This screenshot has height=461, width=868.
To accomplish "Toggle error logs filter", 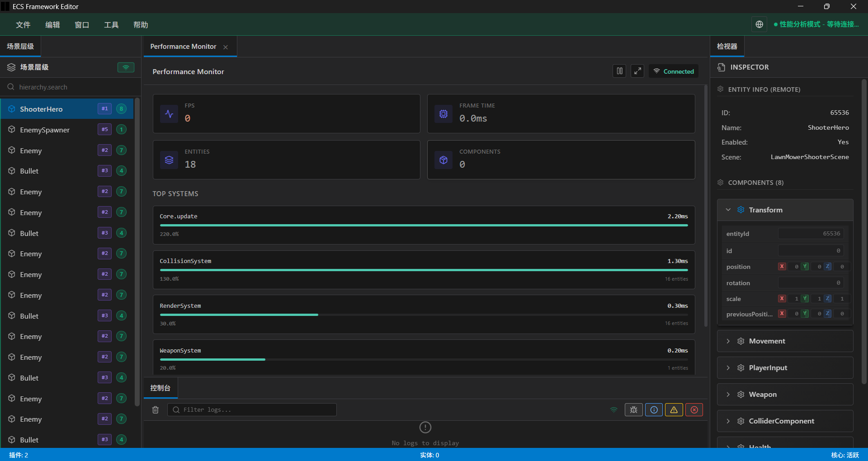I will click(694, 409).
